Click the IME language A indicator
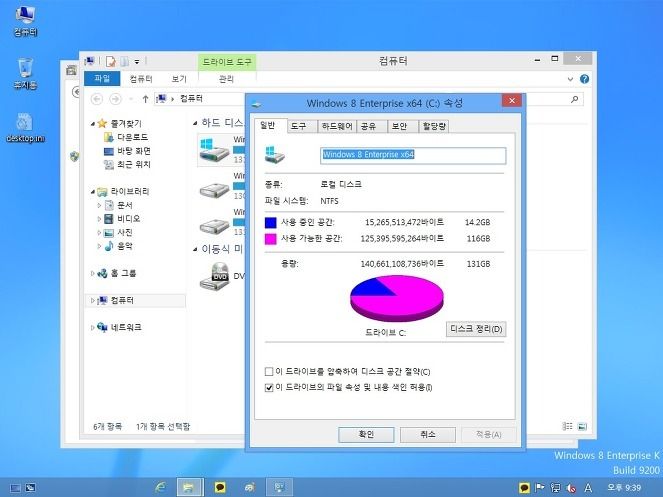 point(588,488)
